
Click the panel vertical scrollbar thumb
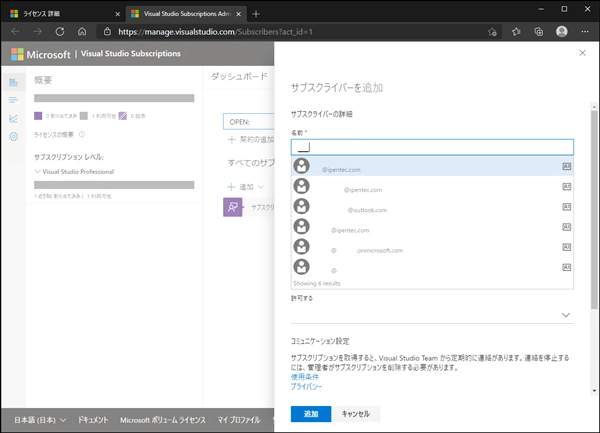(594, 210)
